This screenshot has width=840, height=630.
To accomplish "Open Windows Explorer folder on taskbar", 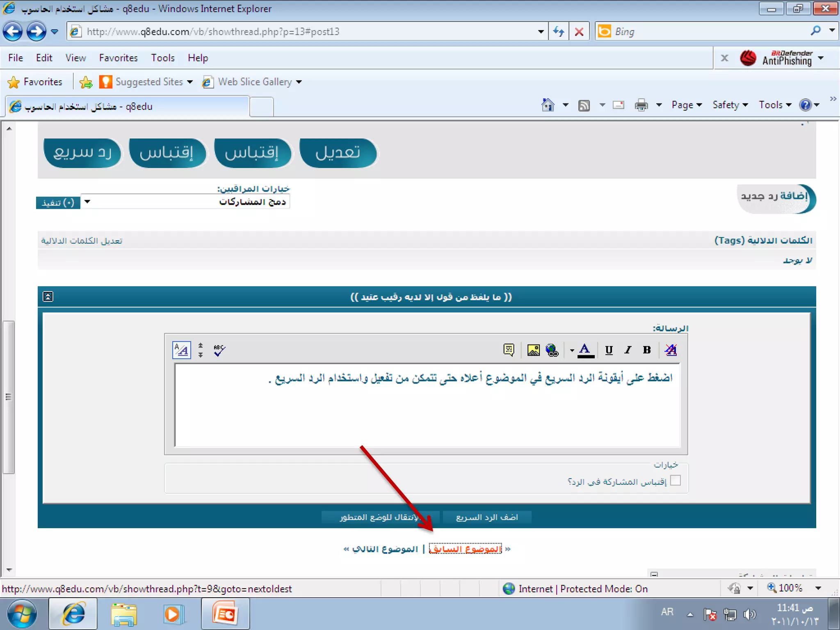I will [124, 614].
